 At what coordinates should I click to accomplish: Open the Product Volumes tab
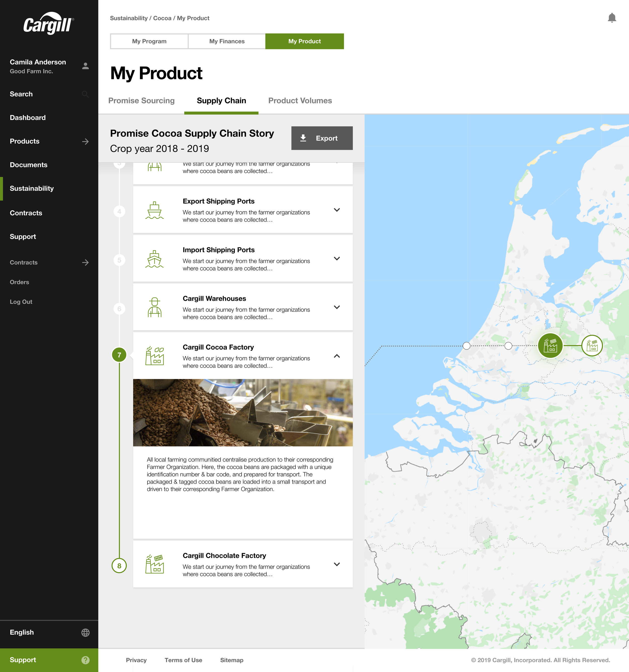click(x=300, y=101)
